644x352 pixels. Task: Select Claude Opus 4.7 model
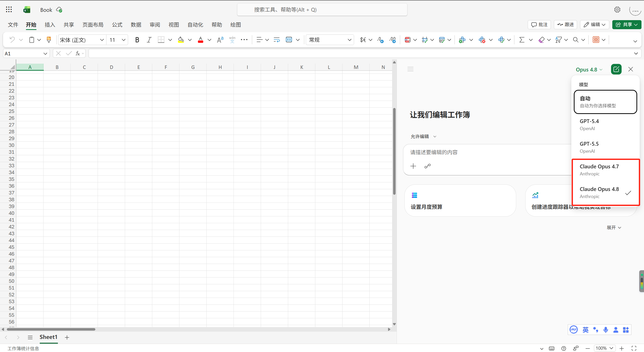coord(605,170)
